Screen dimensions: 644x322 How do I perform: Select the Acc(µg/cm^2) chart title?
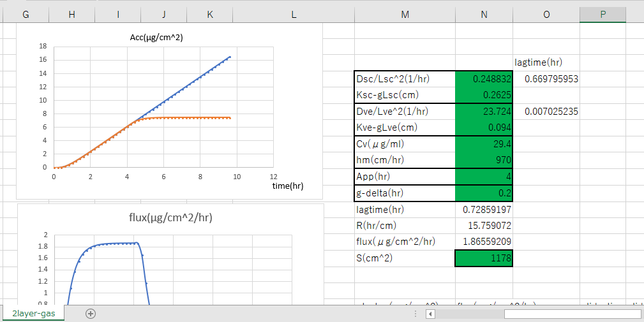(x=156, y=38)
